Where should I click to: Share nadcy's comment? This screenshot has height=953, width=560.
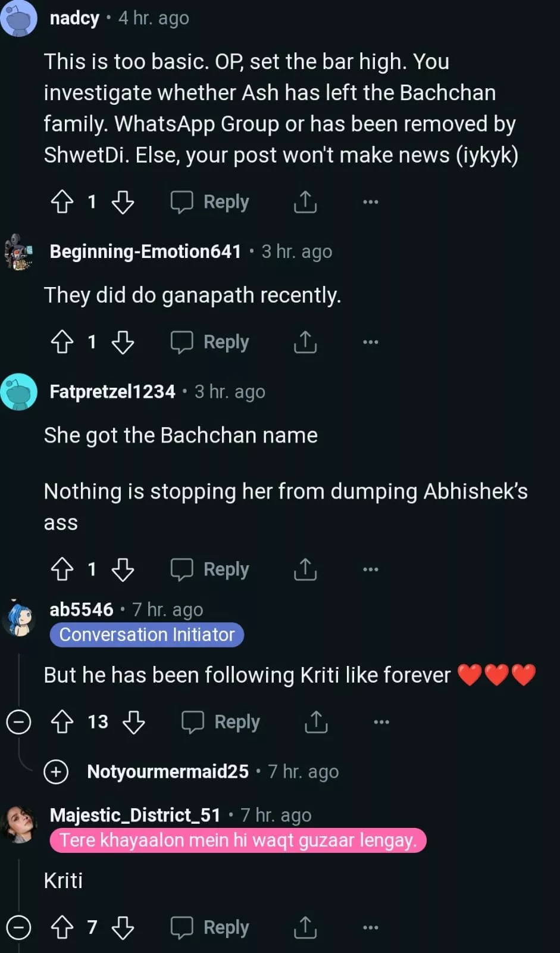305,202
